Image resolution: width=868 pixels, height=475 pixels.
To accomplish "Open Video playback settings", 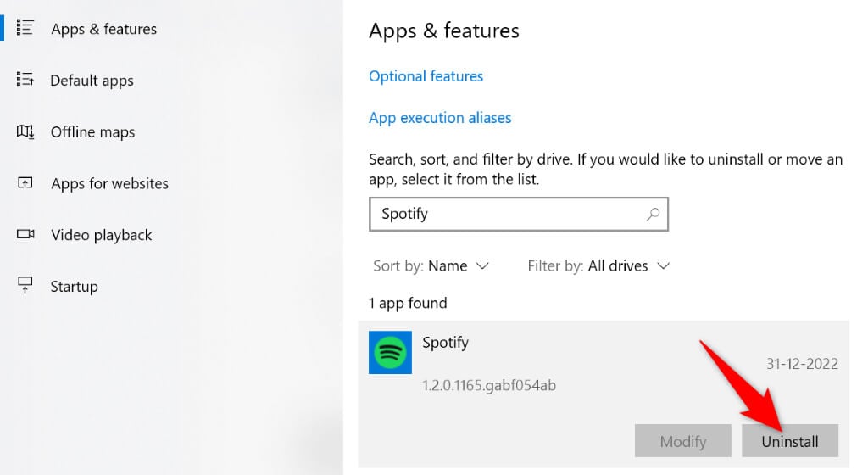I will 101,235.
